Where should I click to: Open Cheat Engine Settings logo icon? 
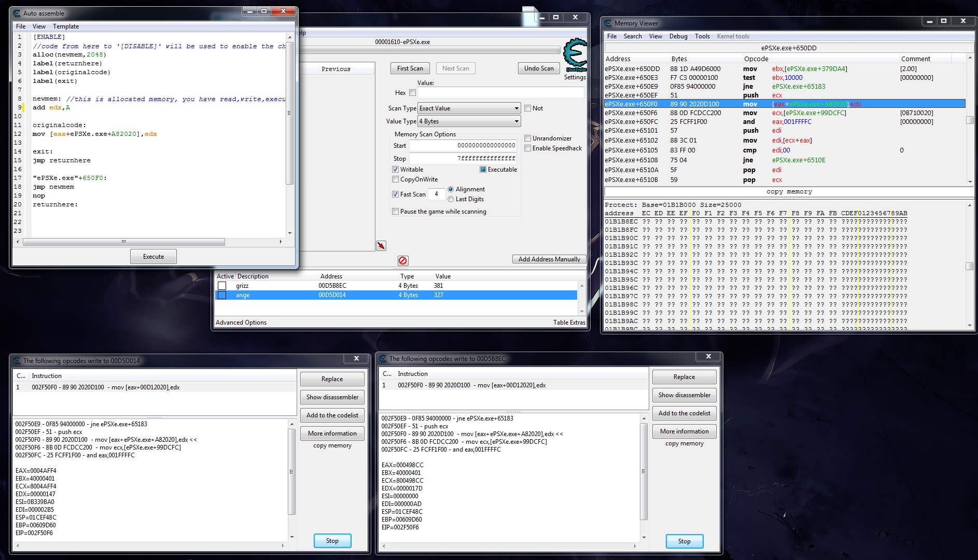click(x=575, y=55)
